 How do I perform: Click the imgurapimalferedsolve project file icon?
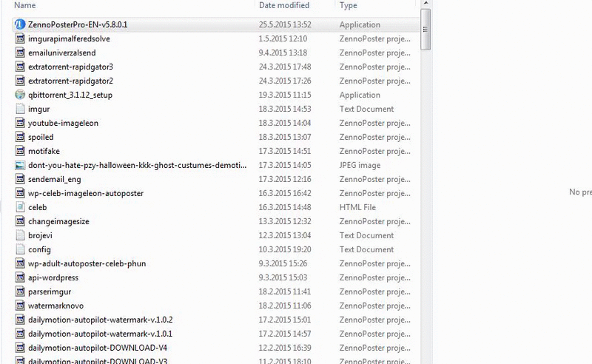click(20, 38)
